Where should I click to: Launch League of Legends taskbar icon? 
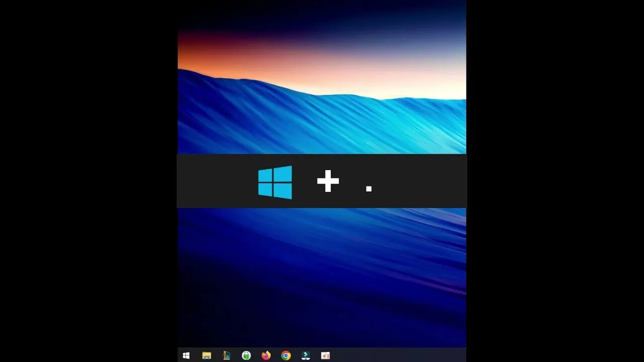pos(226,355)
